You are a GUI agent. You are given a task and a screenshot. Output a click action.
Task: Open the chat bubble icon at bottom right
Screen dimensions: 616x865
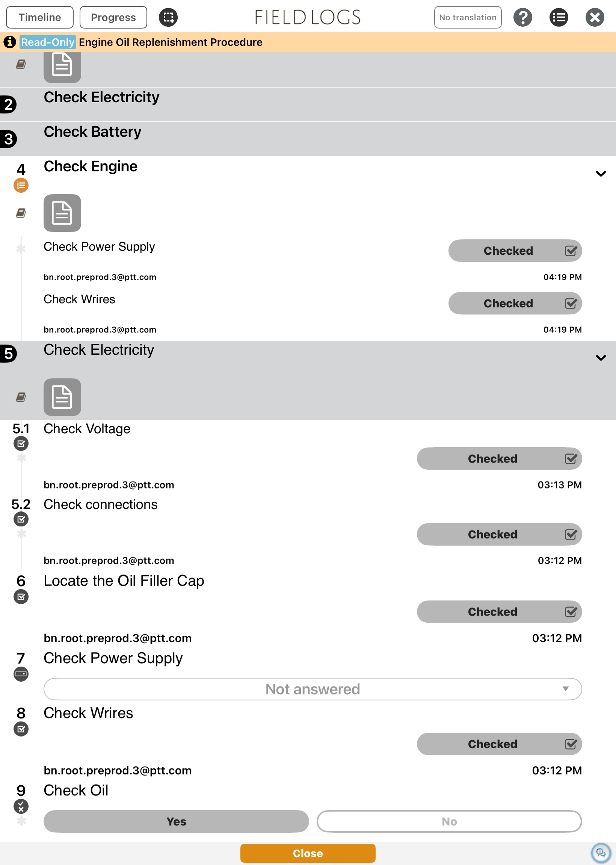tap(601, 853)
